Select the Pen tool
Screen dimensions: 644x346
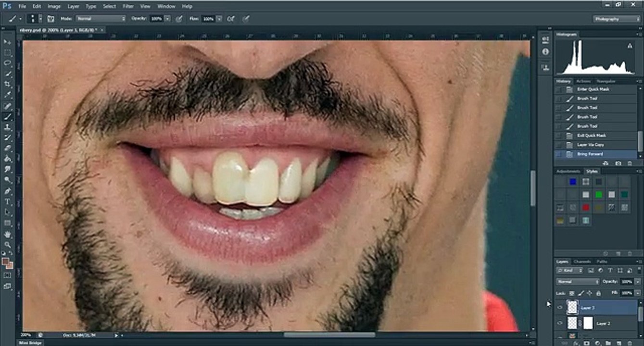(x=7, y=191)
